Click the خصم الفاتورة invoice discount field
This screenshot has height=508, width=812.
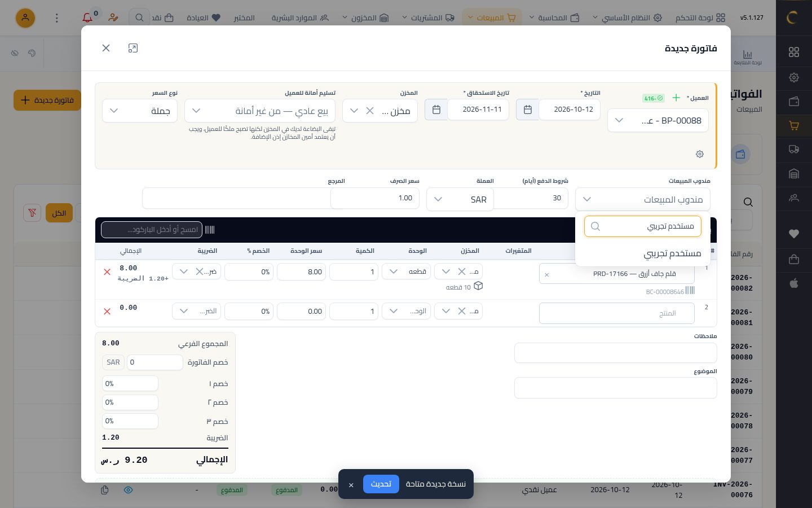click(x=155, y=362)
